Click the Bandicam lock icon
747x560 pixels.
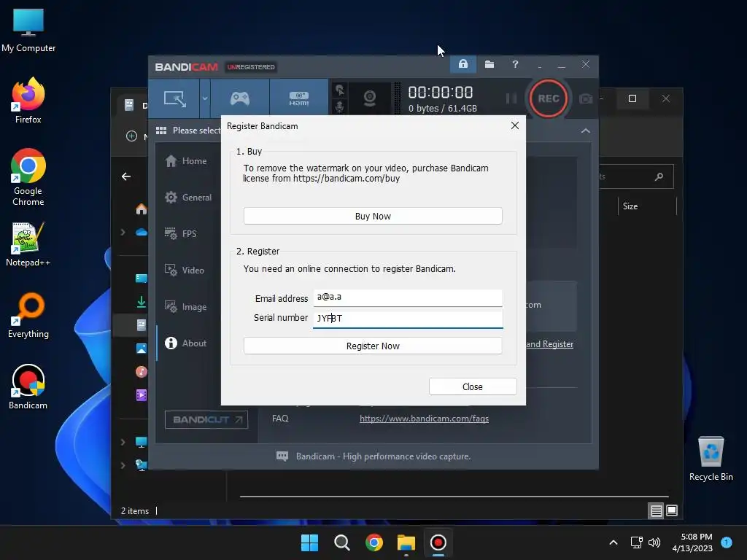(x=463, y=64)
